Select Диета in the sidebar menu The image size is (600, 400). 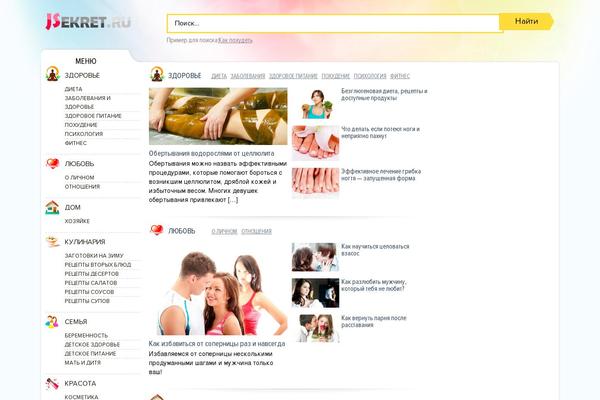coord(73,89)
